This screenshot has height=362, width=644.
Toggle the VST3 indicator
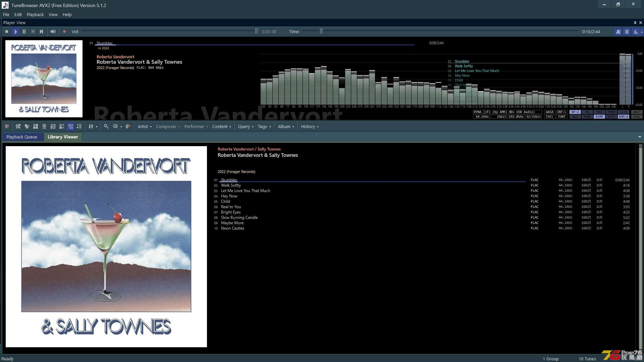pos(611,117)
